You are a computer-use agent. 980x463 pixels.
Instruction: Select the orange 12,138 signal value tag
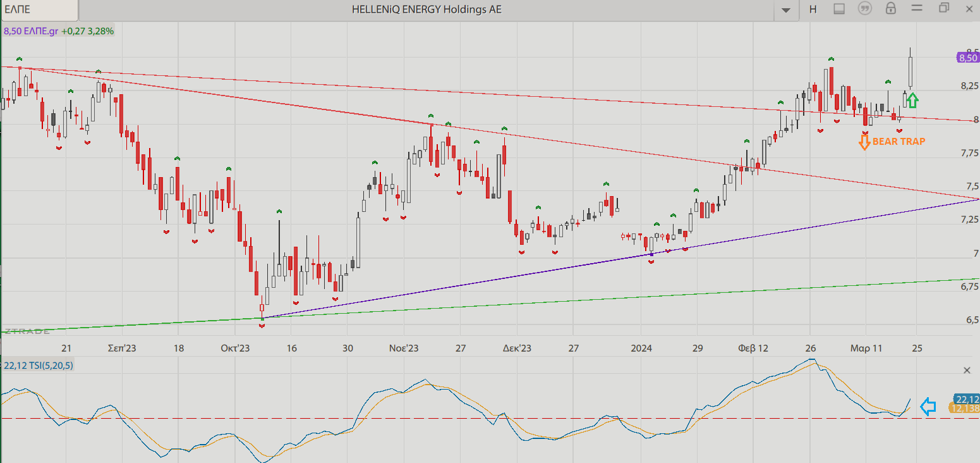[965, 409]
